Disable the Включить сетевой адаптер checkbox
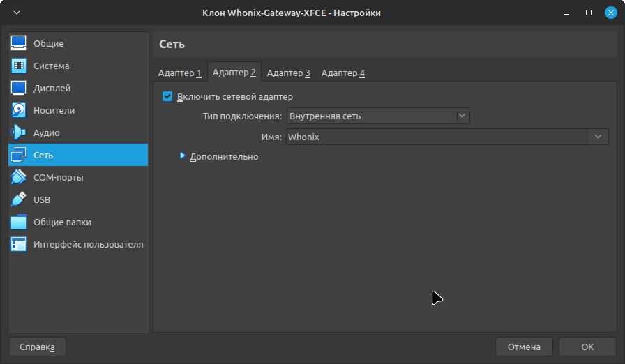Screen dimensions: 625x364 coord(167,96)
